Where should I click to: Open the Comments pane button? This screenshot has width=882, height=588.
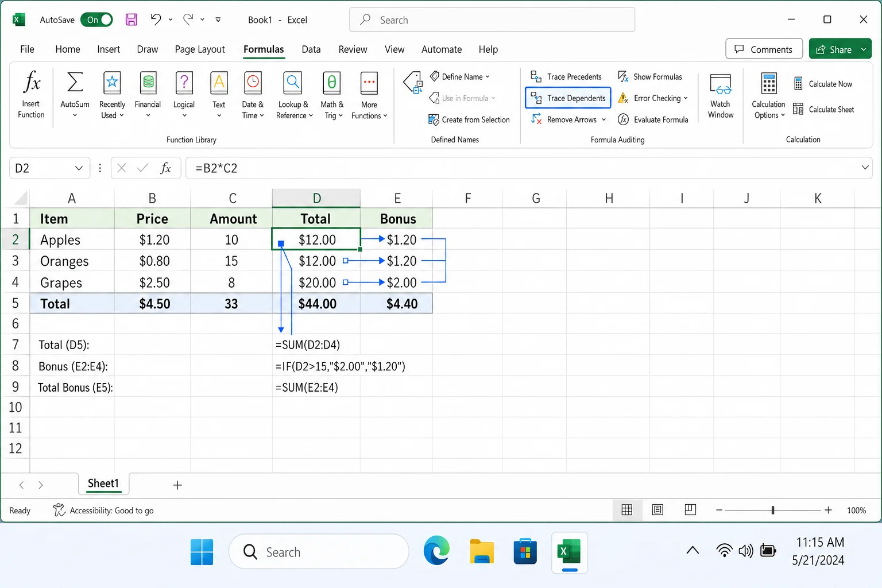(x=764, y=49)
